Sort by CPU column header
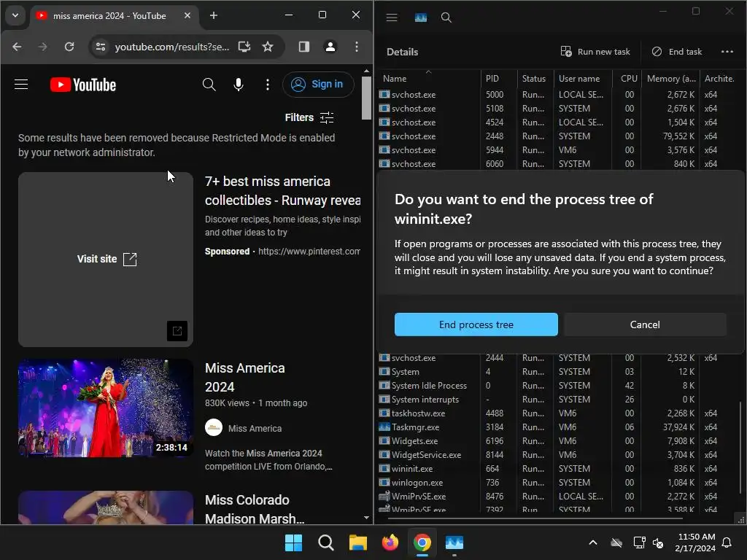The image size is (747, 560). [x=627, y=79]
